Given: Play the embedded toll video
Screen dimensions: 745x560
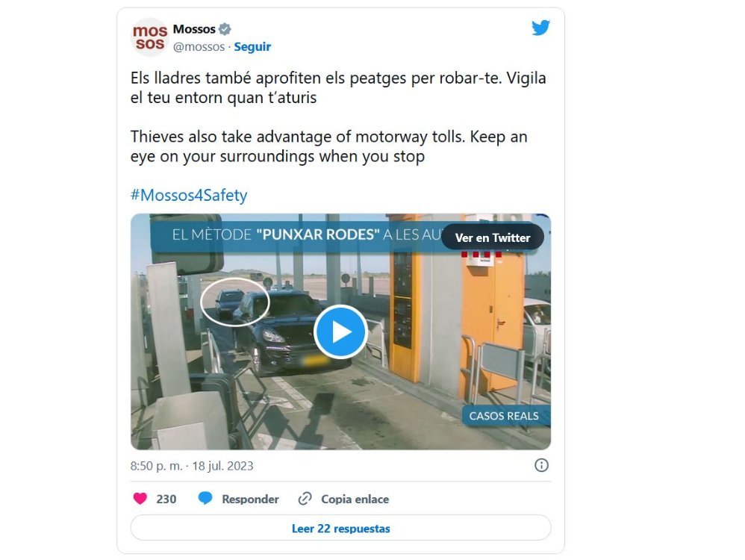Looking at the screenshot, I should (x=340, y=332).
